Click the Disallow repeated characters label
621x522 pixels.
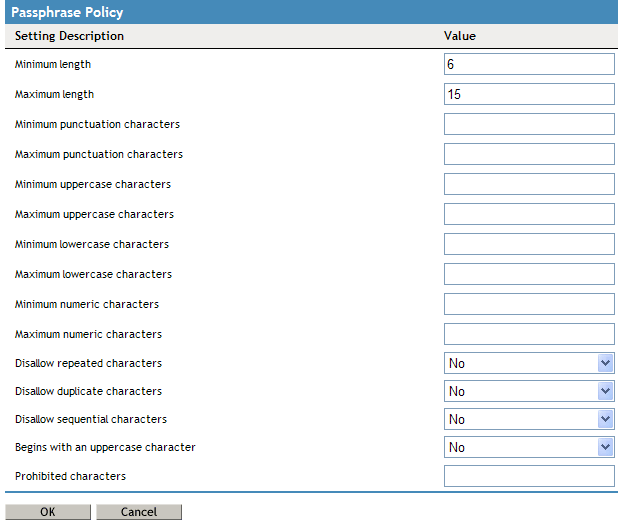(88, 364)
